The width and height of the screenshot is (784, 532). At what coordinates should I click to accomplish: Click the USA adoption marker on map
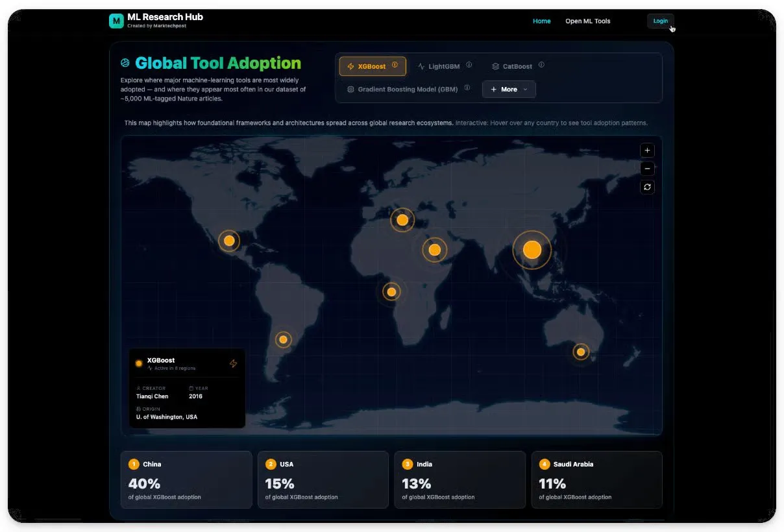pos(229,241)
